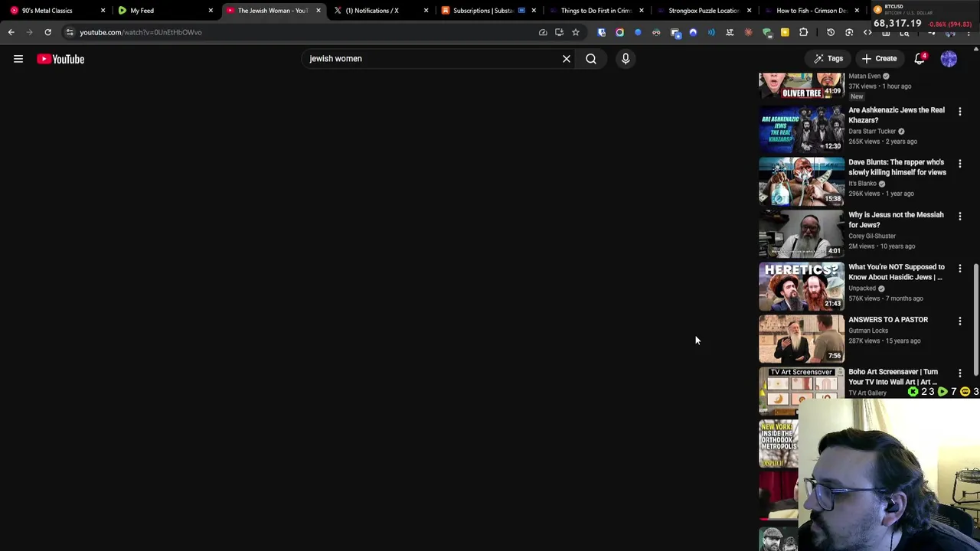Open more options for the Ashkenazic Jews video

click(960, 112)
